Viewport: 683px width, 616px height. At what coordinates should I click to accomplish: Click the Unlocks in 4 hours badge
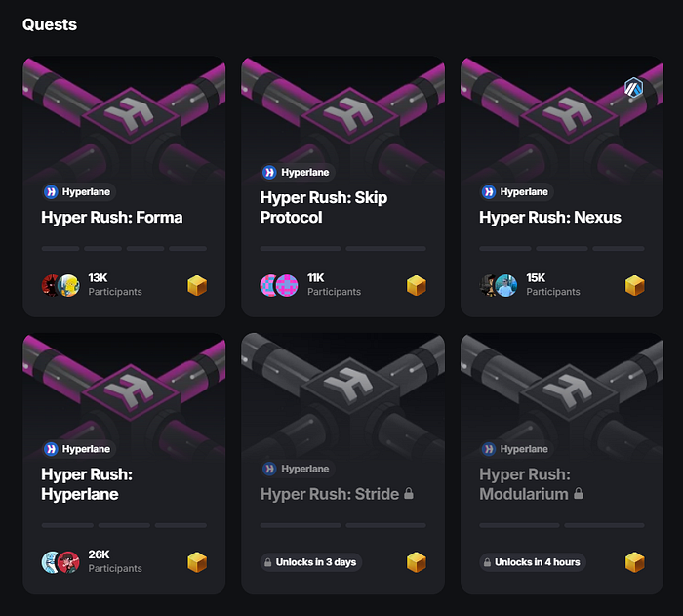point(533,562)
